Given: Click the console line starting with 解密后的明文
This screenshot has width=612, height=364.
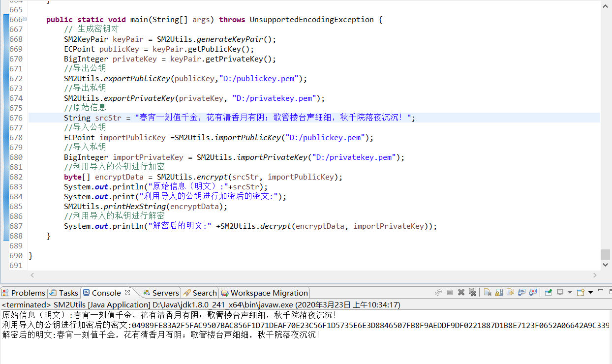Looking at the screenshot, I should click(x=161, y=335).
